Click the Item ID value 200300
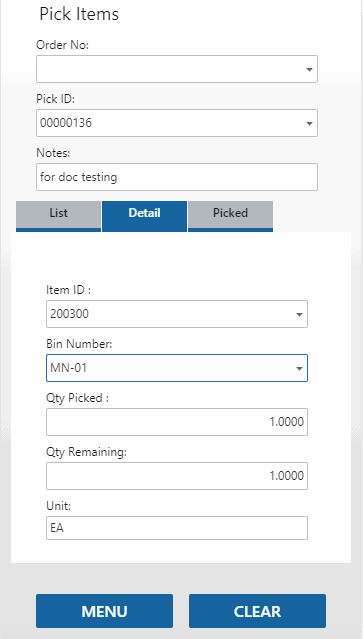This screenshot has width=363, height=639. [69, 314]
